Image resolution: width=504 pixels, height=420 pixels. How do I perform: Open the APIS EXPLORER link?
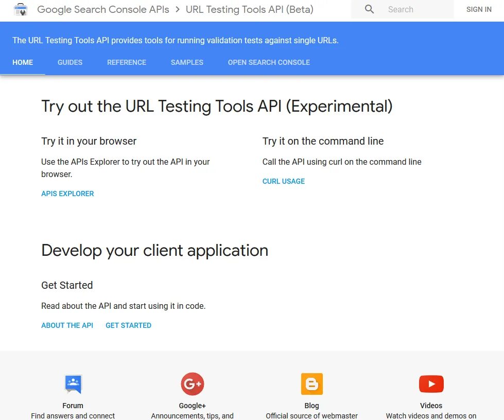pyautogui.click(x=67, y=194)
